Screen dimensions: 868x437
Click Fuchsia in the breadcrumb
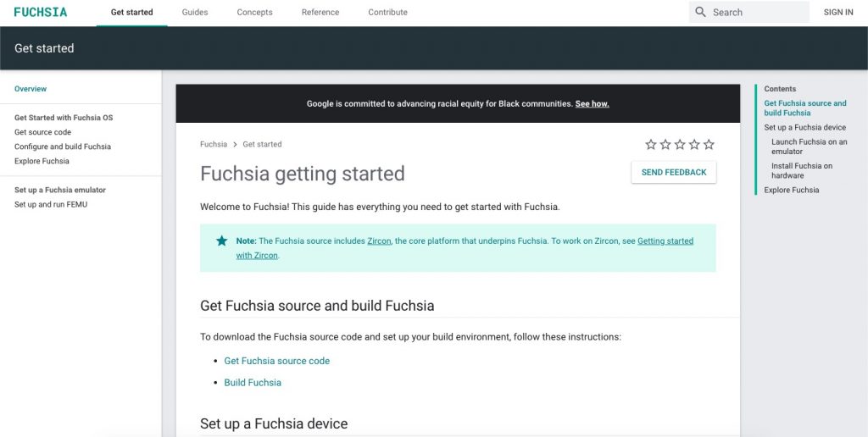tap(214, 144)
